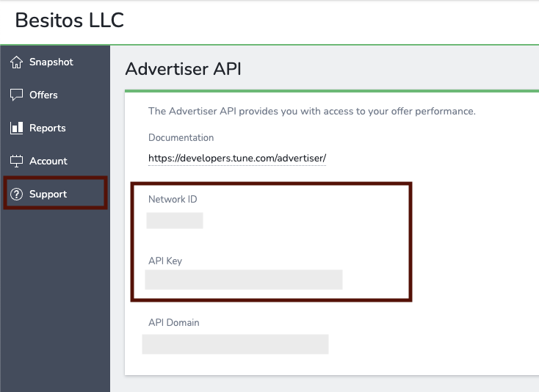539x392 pixels.
Task: Click the Account monitor icon
Action: coord(16,161)
